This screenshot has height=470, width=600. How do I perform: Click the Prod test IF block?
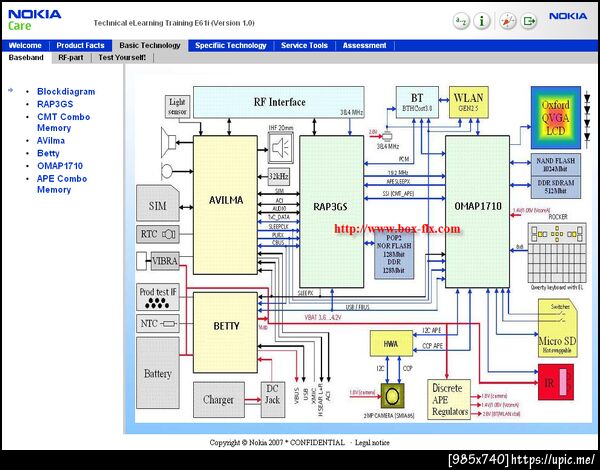[x=158, y=297]
